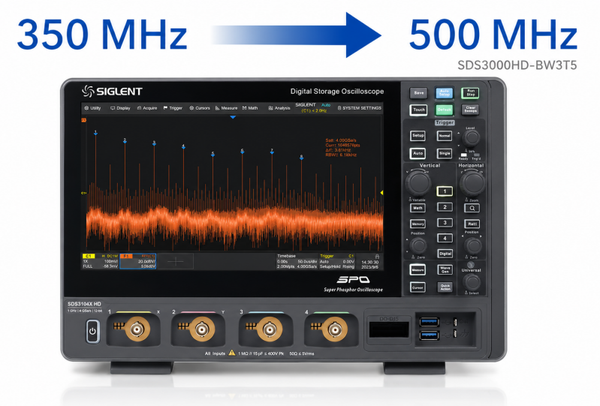Viewport: 600px width, 406px height.
Task: Click the channel 3 BNC input connector
Action: (269, 329)
